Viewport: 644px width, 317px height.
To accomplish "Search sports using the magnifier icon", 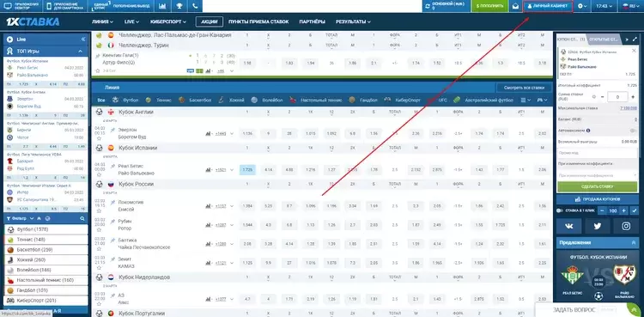I will tap(82, 219).
